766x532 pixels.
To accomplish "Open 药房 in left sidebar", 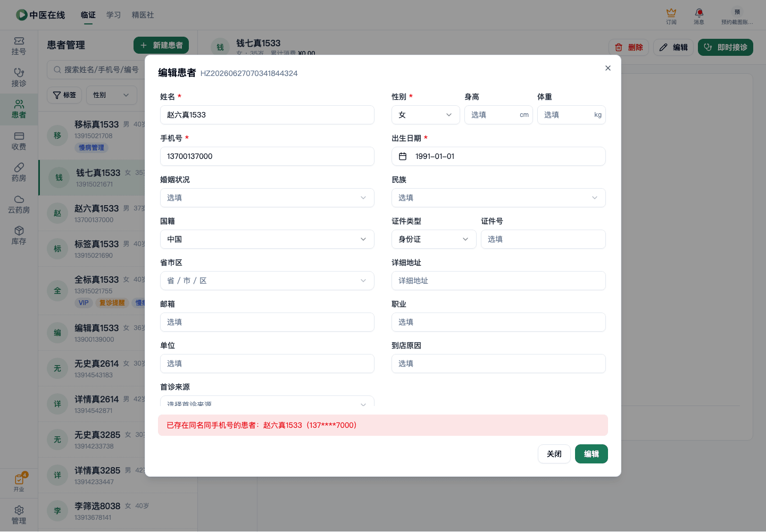I will click(x=19, y=173).
